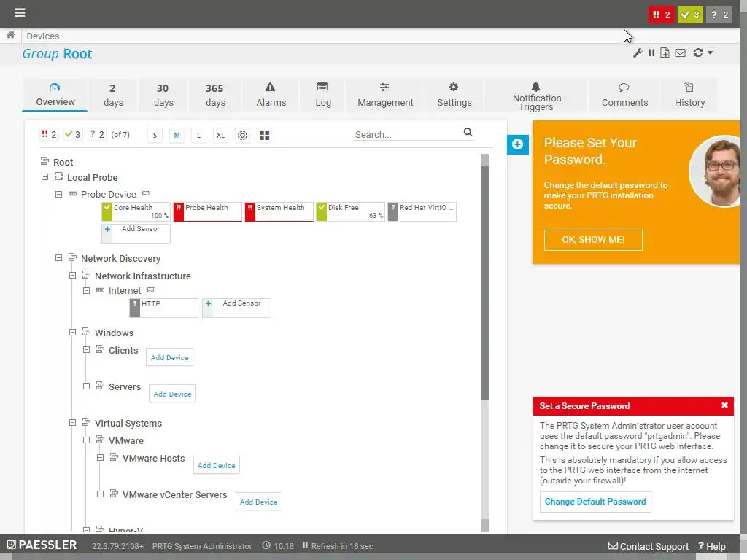
Task: Collapse the Virtual Systems group
Action: pos(72,423)
